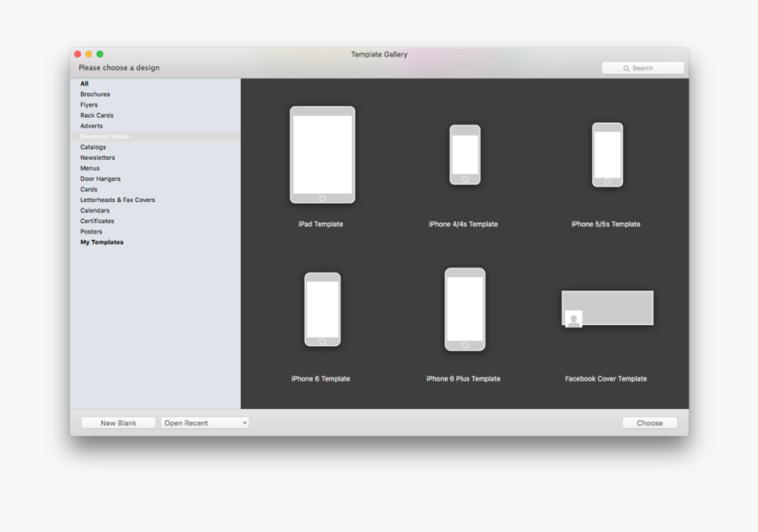Screen dimensions: 758x532
Task: Open the Menus category
Action: coord(90,168)
